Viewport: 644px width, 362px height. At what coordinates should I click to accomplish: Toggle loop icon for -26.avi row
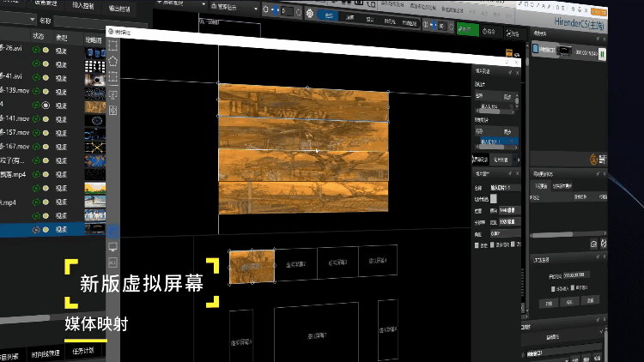click(x=37, y=50)
